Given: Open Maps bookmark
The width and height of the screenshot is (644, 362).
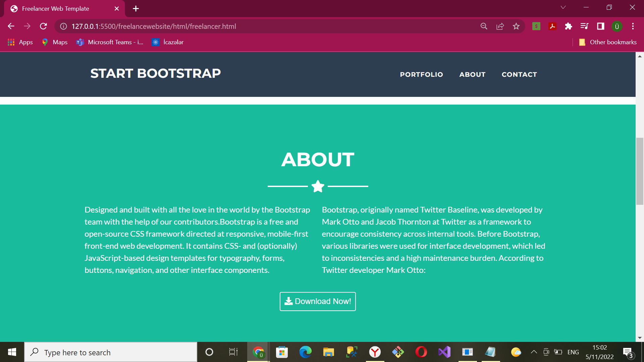Looking at the screenshot, I should 54,42.
